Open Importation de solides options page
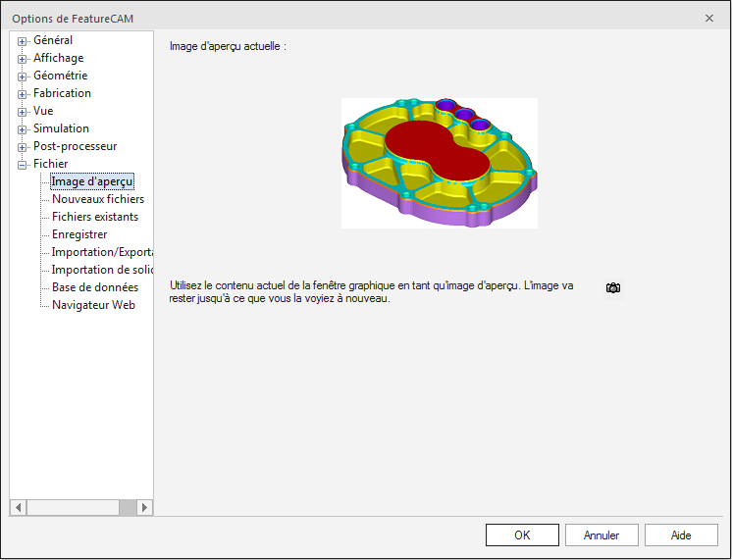The height and width of the screenshot is (560, 732). tap(102, 270)
